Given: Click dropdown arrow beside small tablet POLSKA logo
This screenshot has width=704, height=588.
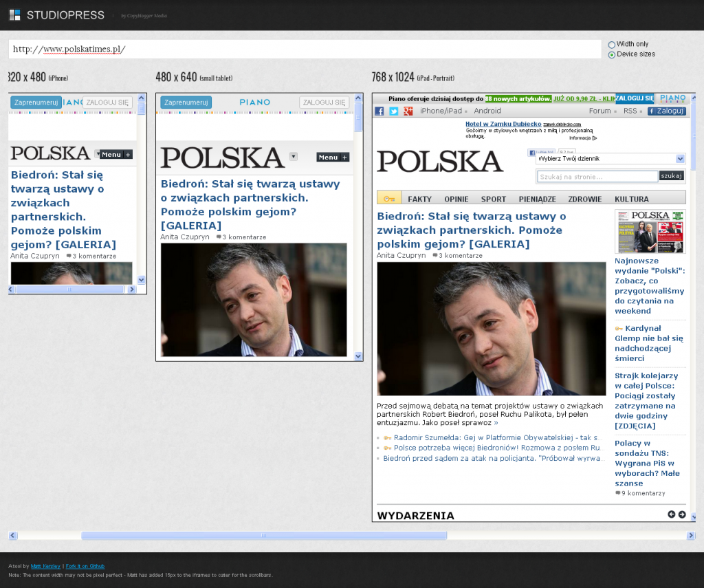Looking at the screenshot, I should [x=294, y=156].
